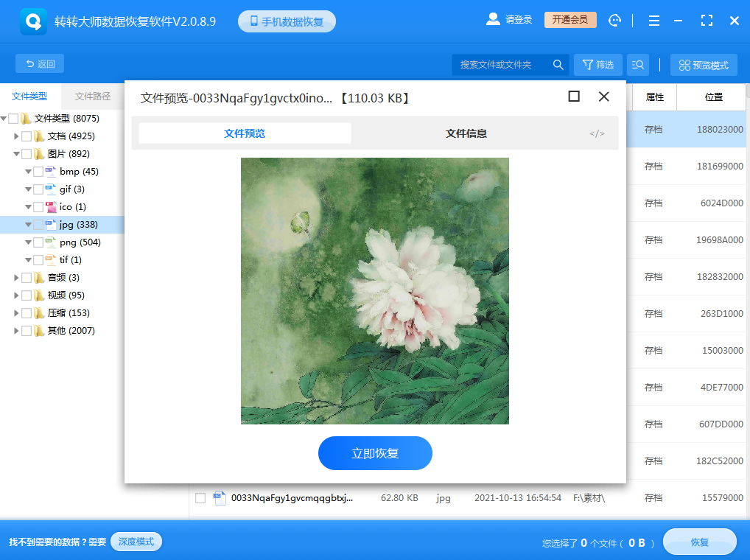This screenshot has width=750, height=560.
Task: Click the 文档 folder icon
Action: (x=39, y=136)
